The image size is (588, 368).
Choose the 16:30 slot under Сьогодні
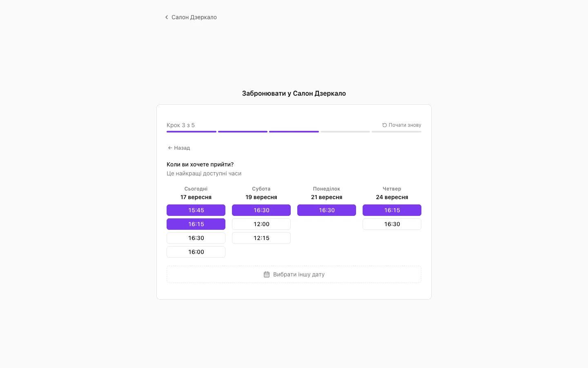click(x=196, y=238)
